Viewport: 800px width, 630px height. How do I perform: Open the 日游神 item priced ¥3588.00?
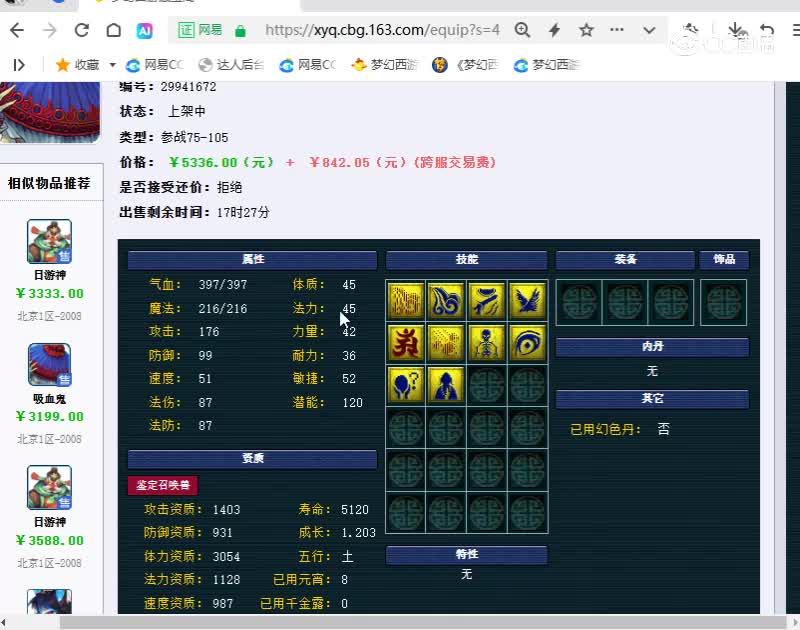tap(49, 488)
